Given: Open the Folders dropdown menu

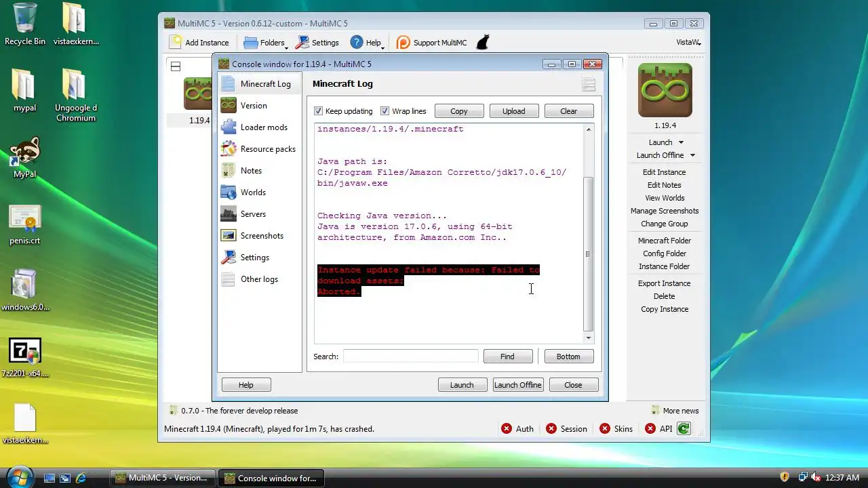Looking at the screenshot, I should [266, 43].
